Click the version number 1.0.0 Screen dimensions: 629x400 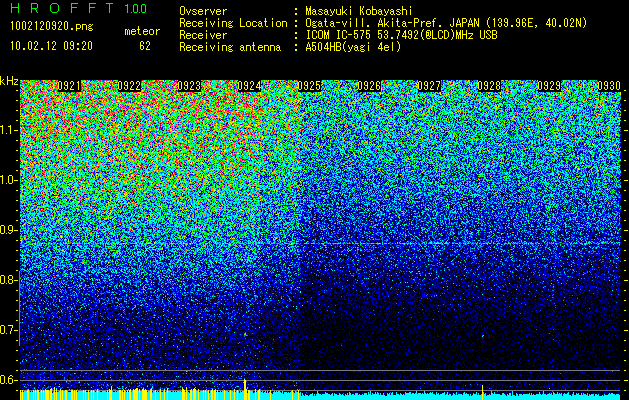coord(136,8)
